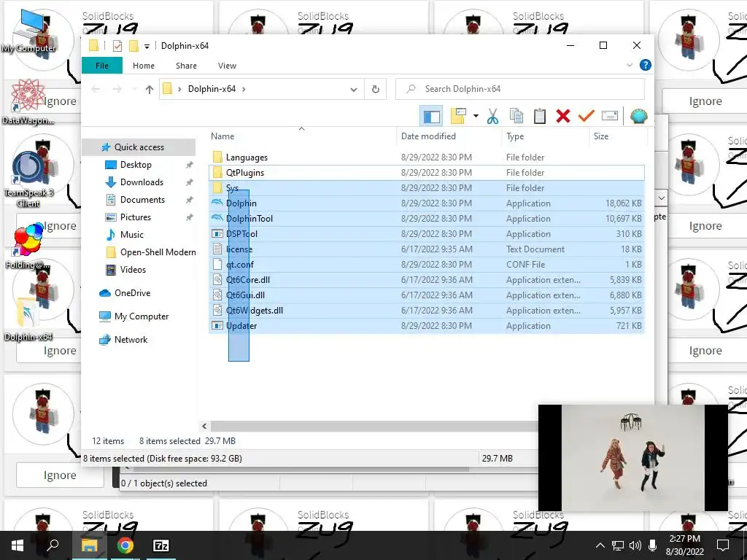The width and height of the screenshot is (747, 560).
Task: Sort by the Name column header
Action: (302, 136)
